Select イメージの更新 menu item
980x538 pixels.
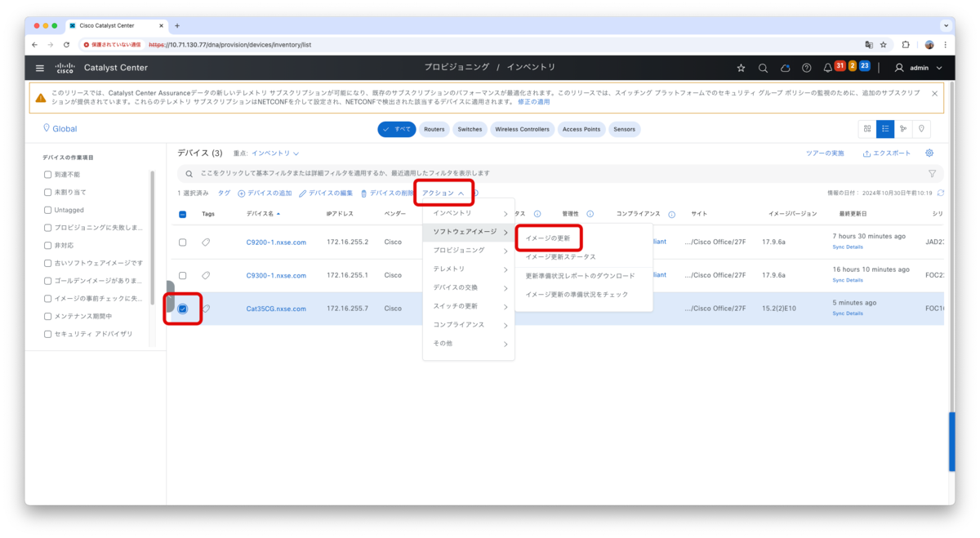548,238
